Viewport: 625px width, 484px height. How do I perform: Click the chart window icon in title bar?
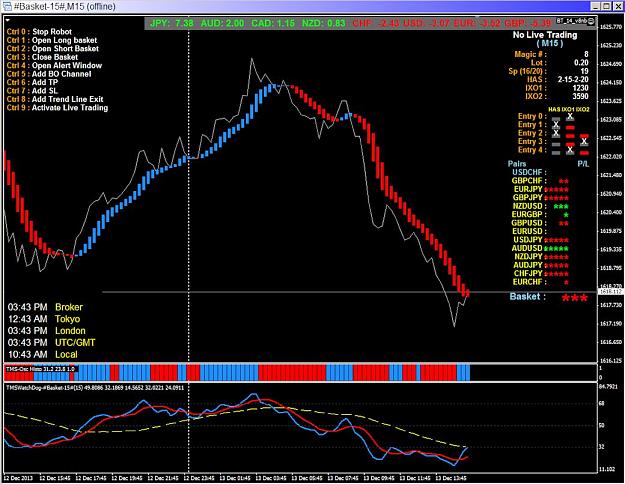coord(7,6)
